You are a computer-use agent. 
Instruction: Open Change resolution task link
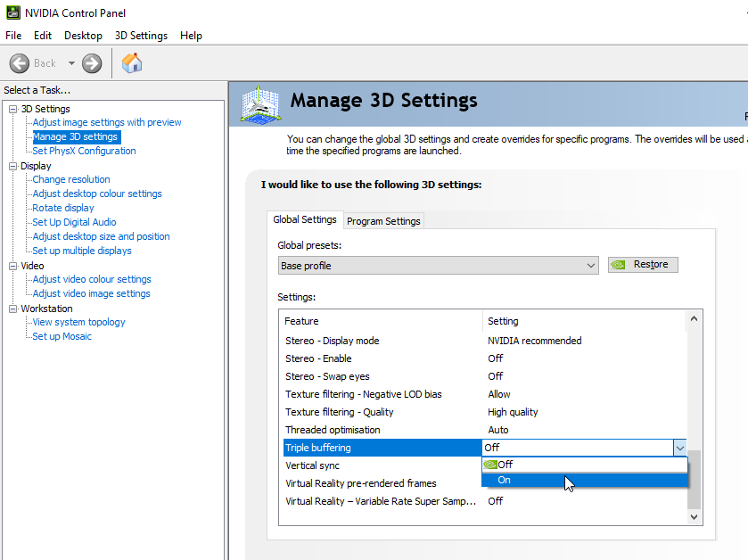point(71,179)
